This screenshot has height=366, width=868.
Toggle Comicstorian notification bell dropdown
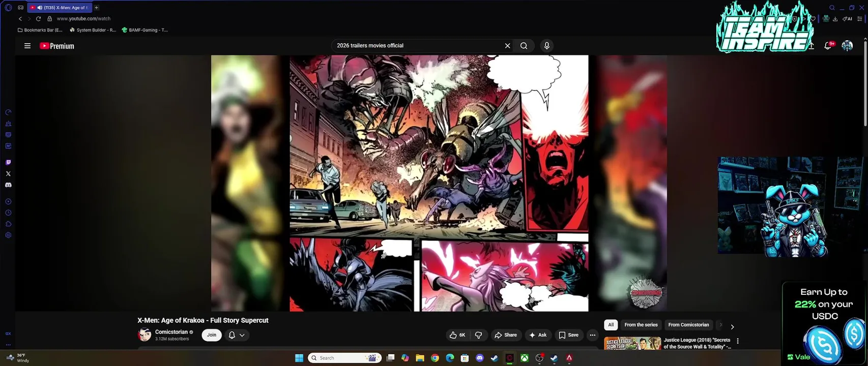(x=237, y=335)
